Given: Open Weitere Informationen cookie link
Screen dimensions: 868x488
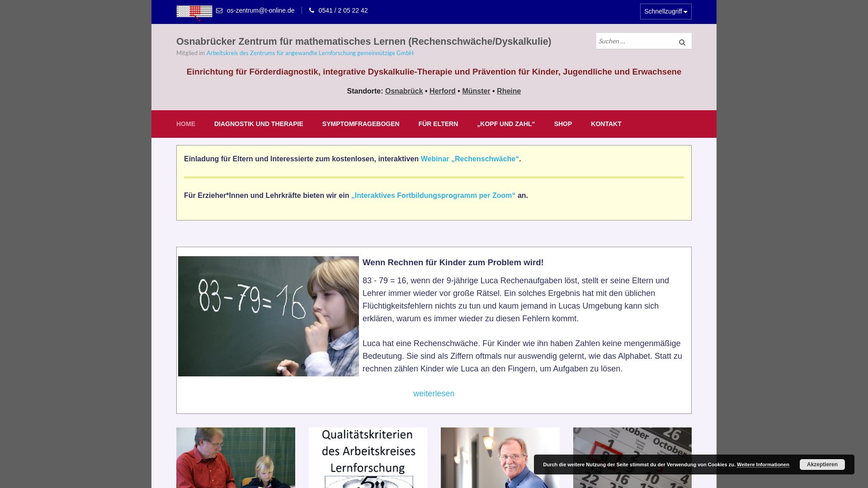Looking at the screenshot, I should pyautogui.click(x=763, y=465).
